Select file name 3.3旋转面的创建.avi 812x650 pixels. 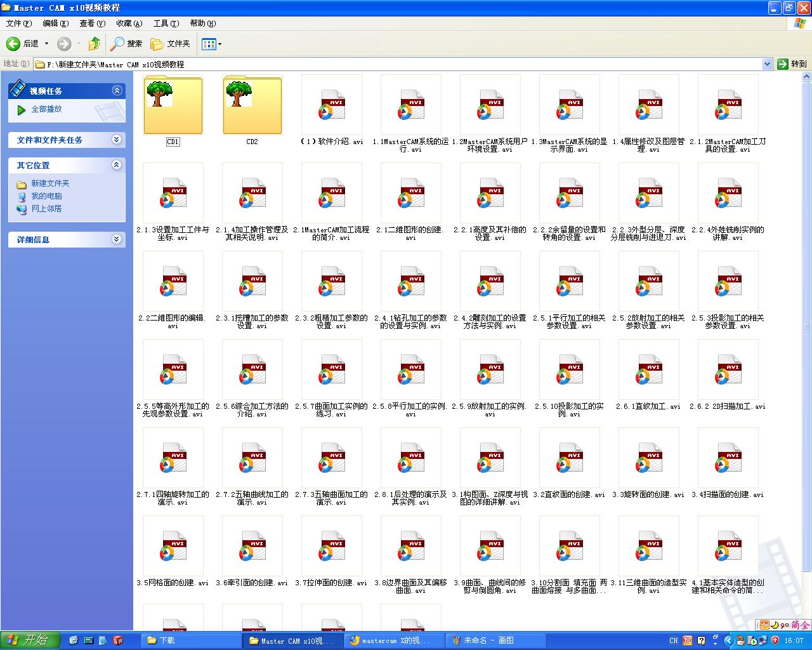(x=649, y=494)
